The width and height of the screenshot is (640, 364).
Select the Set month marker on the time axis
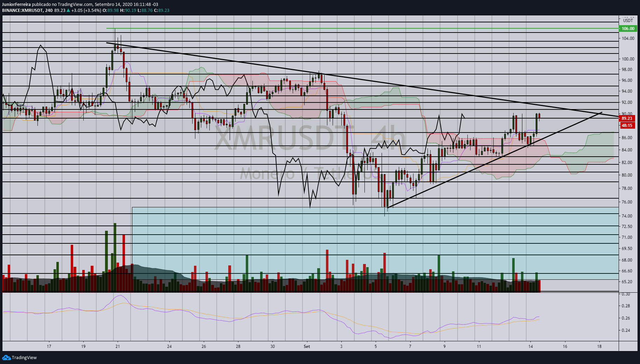(x=307, y=347)
